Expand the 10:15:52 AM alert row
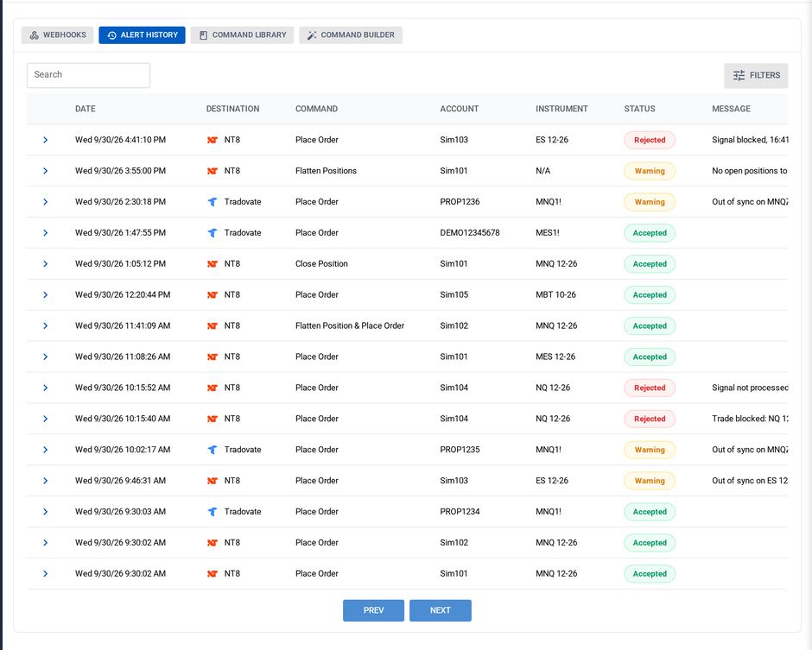812x650 pixels. click(46, 388)
